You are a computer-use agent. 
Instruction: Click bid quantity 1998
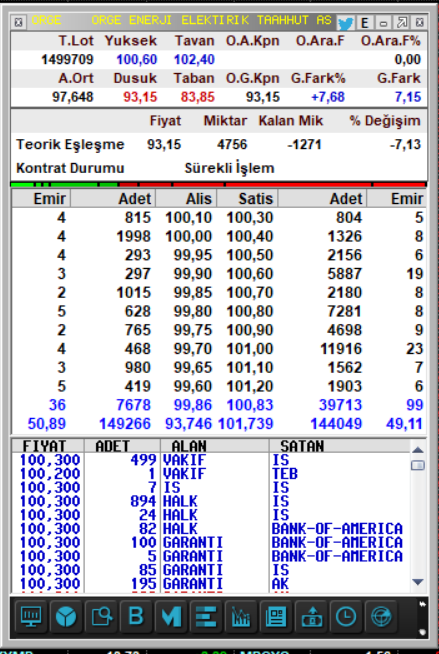tap(133, 236)
